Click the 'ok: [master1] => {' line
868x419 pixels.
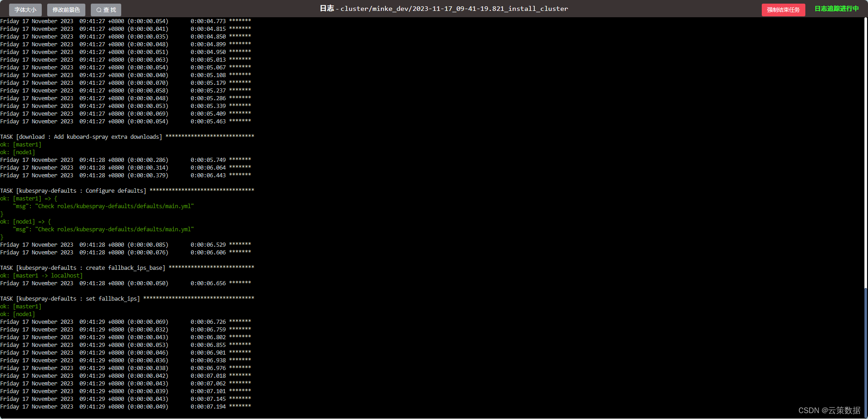coord(29,198)
